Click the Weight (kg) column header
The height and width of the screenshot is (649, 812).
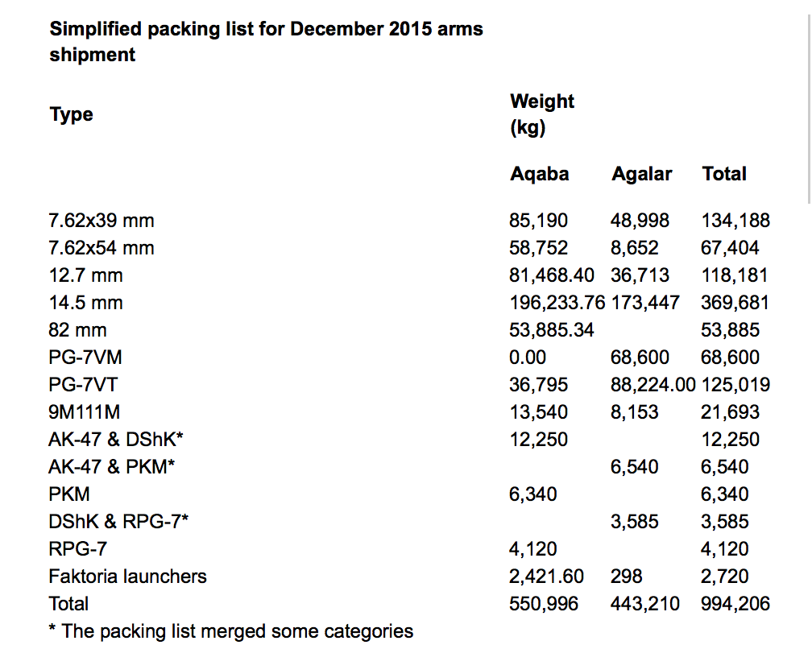(542, 114)
